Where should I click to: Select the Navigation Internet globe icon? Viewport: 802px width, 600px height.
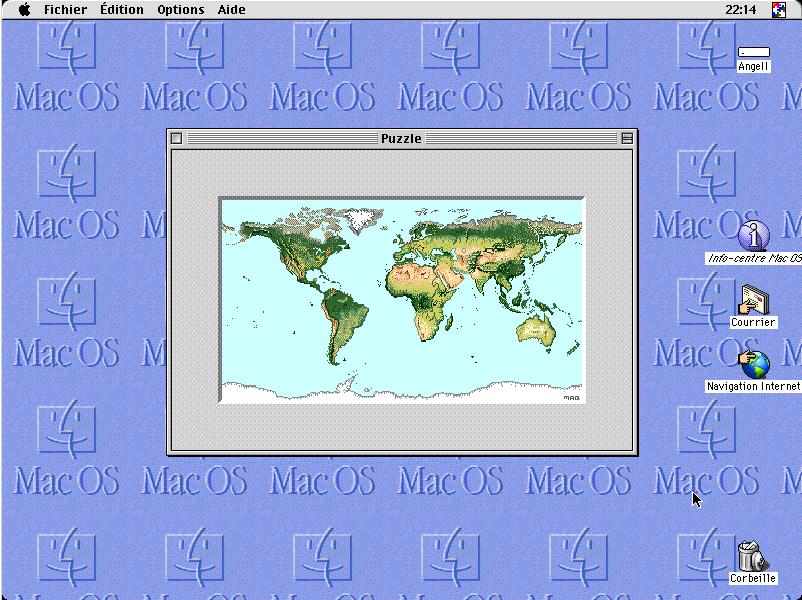753,364
